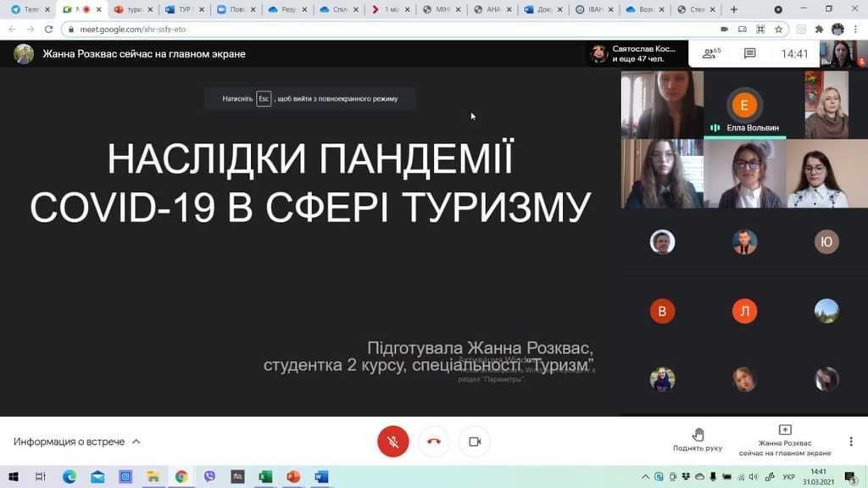Bookmark this page with the star icon
The height and width of the screenshot is (488, 868).
click(x=779, y=29)
